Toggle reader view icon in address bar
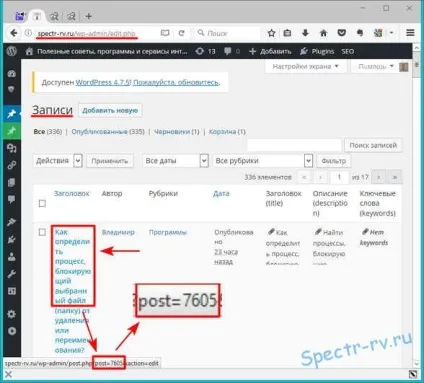The height and width of the screenshot is (383, 424). [x=165, y=33]
